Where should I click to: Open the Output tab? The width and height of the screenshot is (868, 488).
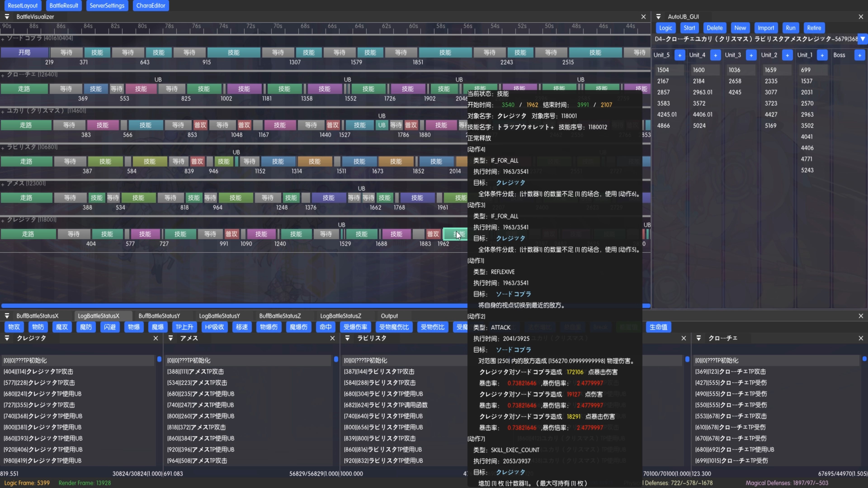coord(389,316)
